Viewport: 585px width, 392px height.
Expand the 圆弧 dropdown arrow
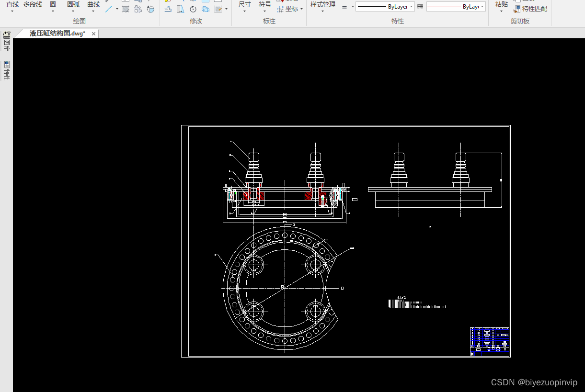coord(73,11)
